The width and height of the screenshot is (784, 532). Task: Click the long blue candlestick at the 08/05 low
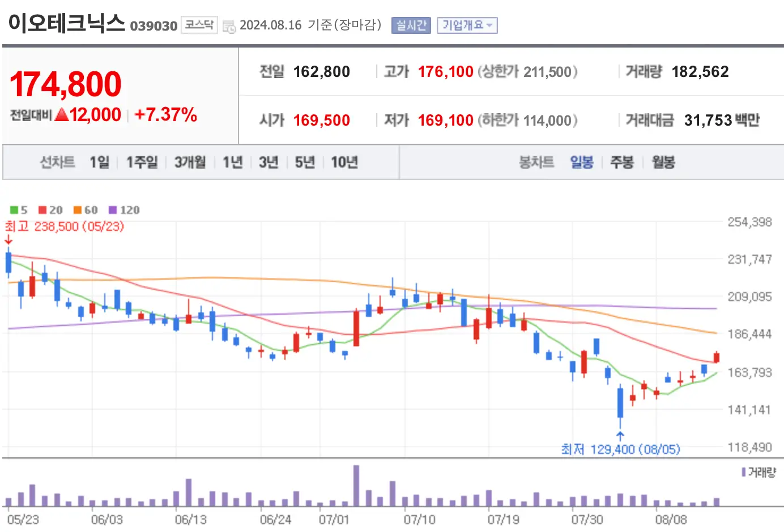[620, 402]
